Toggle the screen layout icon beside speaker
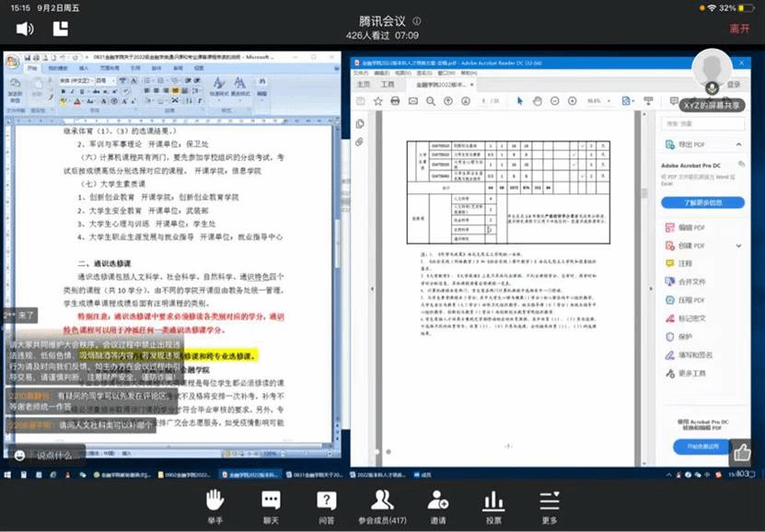The height and width of the screenshot is (532, 765). coord(60,29)
